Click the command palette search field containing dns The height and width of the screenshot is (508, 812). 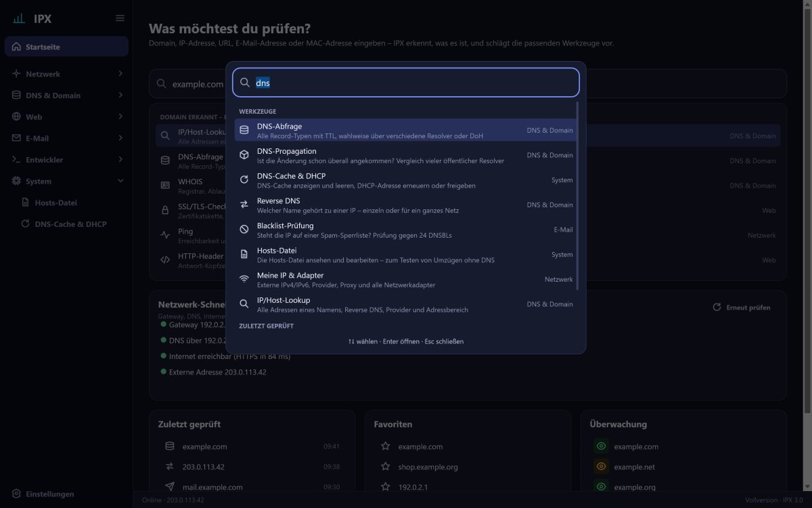tap(406, 83)
